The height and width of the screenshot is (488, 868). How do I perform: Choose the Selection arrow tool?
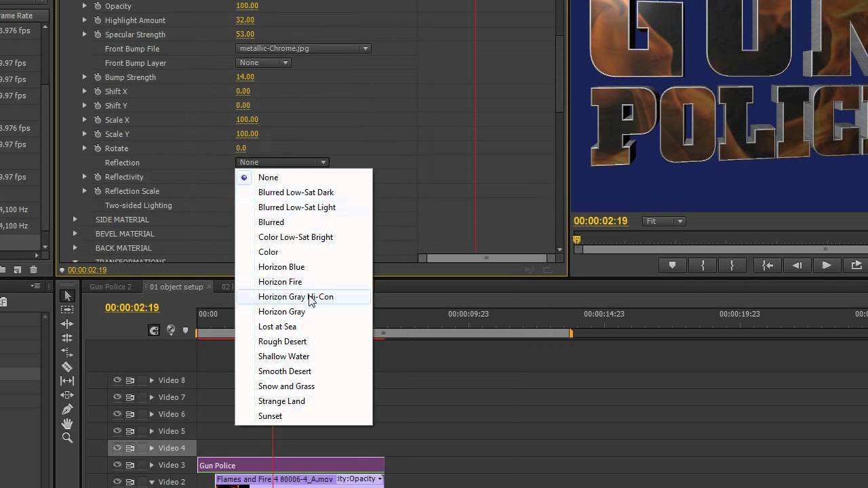pyautogui.click(x=67, y=296)
